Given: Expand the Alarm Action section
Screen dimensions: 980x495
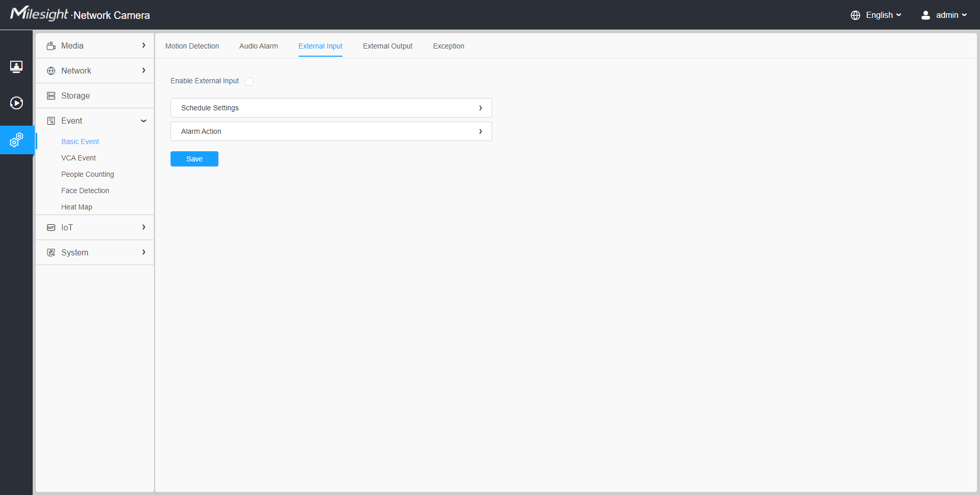Looking at the screenshot, I should click(331, 131).
